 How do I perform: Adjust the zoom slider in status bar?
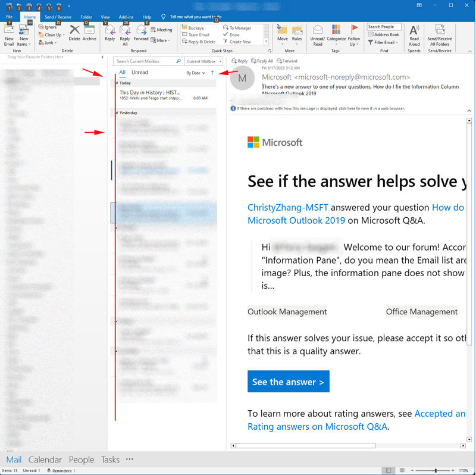point(436,470)
